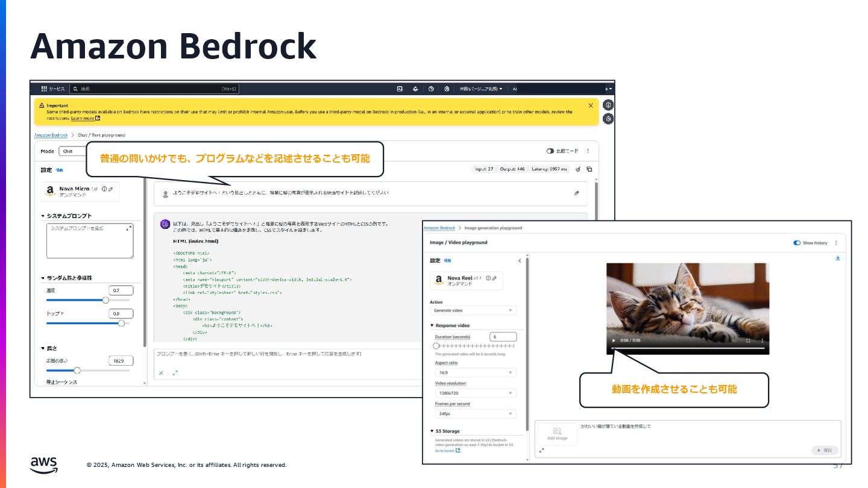Toggle the Show history switch
Viewport: 868px width, 488px height.
pos(797,243)
